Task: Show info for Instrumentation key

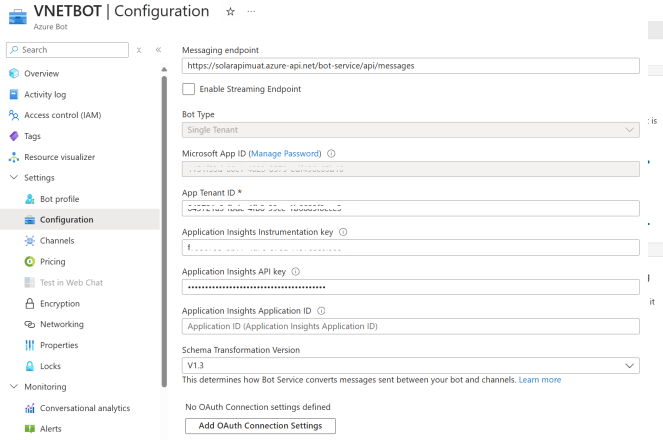Action: (x=343, y=232)
